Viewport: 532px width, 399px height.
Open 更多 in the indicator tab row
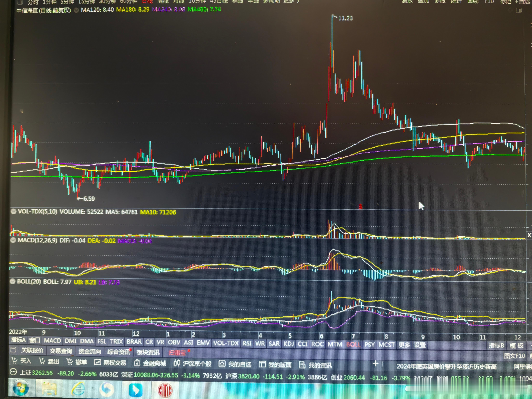[404, 345]
